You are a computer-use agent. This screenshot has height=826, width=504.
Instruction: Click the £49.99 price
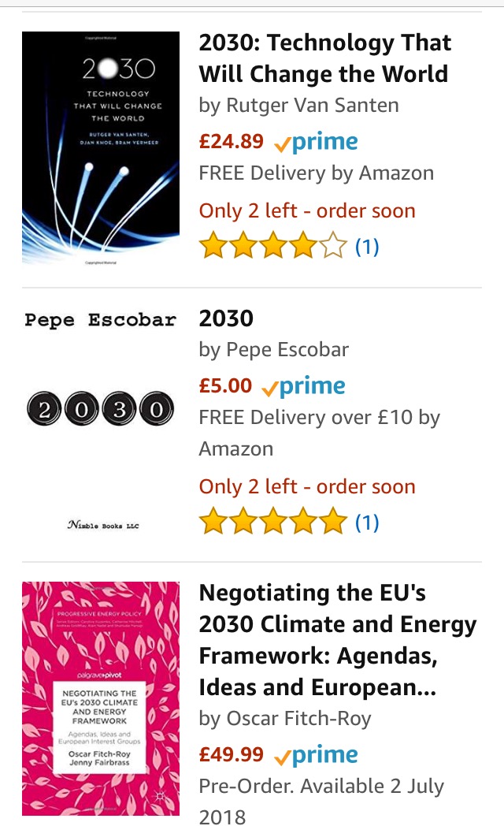pyautogui.click(x=232, y=754)
